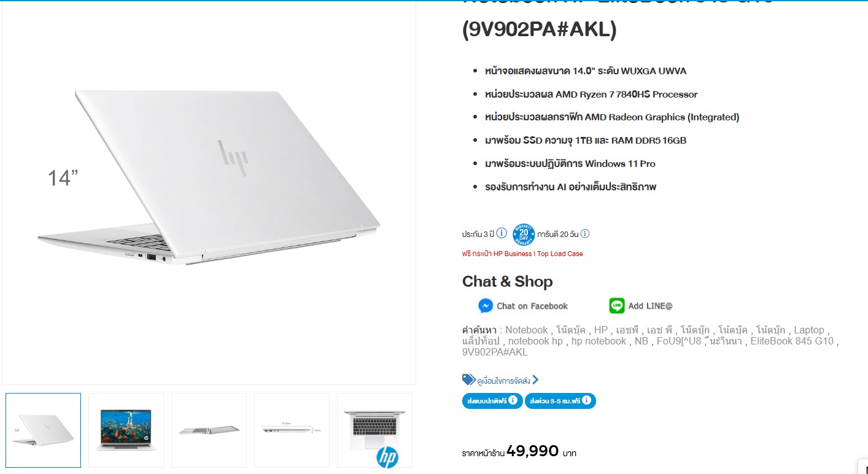Select the laptop side profile thumbnail
Viewport: 868px width, 474px height.
click(209, 430)
